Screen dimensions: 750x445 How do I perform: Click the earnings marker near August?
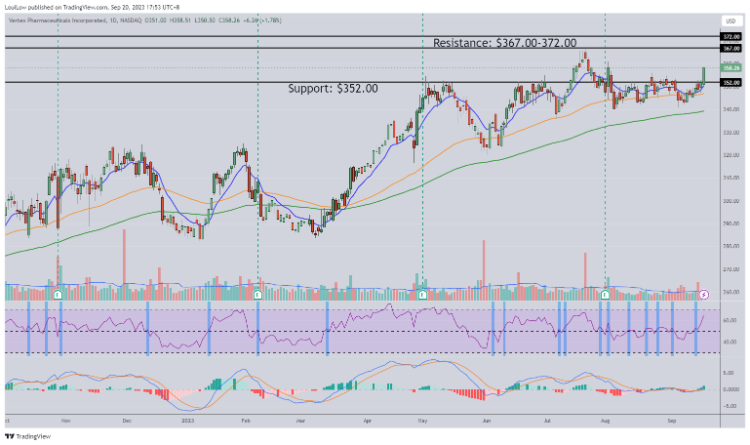point(606,294)
